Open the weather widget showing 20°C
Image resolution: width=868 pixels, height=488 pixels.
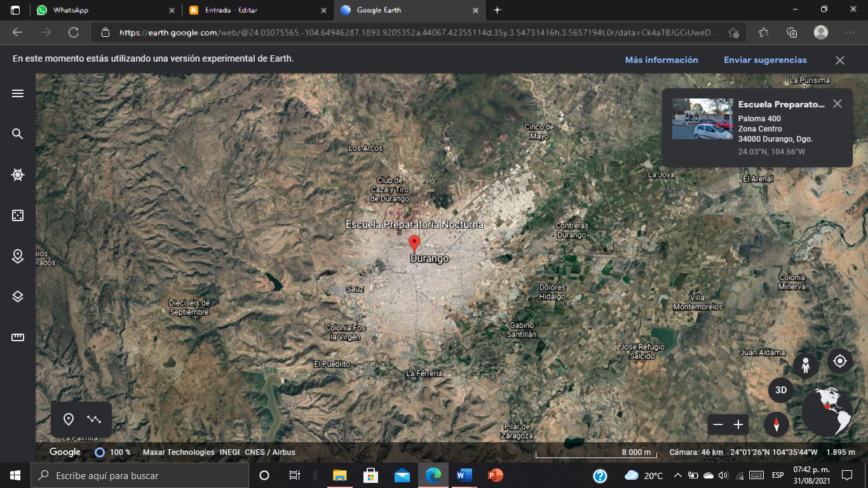(x=644, y=475)
